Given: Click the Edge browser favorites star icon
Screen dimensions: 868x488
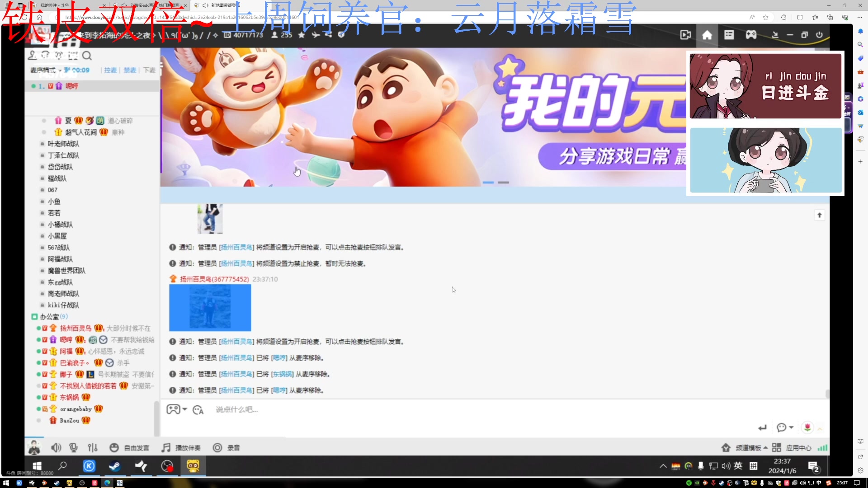Looking at the screenshot, I should [765, 17].
